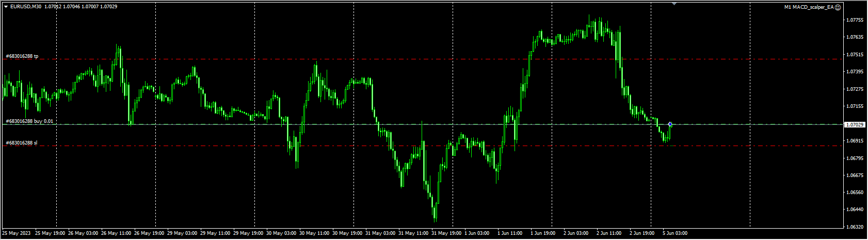This screenshot has width=868, height=240.
Task: Click the 30 May 19:00 time label
Action: tap(347, 233)
